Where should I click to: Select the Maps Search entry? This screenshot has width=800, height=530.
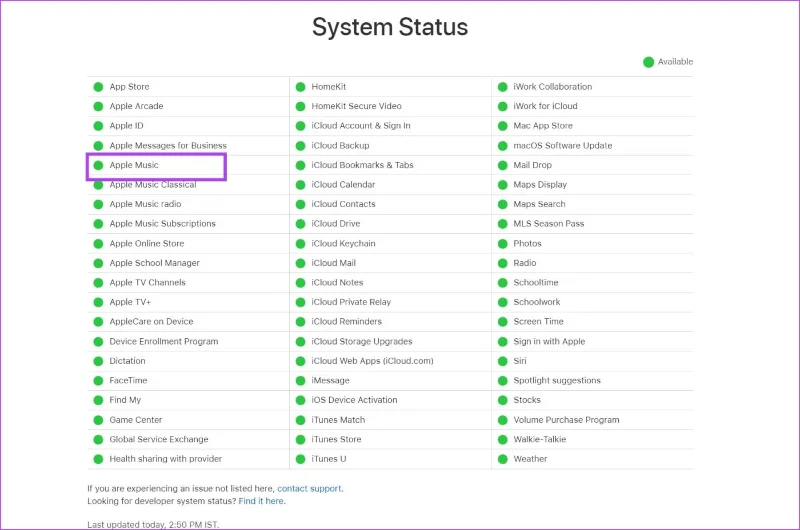(x=539, y=204)
